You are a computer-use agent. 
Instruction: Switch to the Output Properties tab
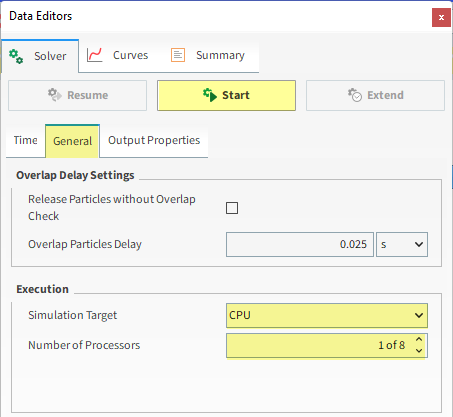(x=154, y=140)
